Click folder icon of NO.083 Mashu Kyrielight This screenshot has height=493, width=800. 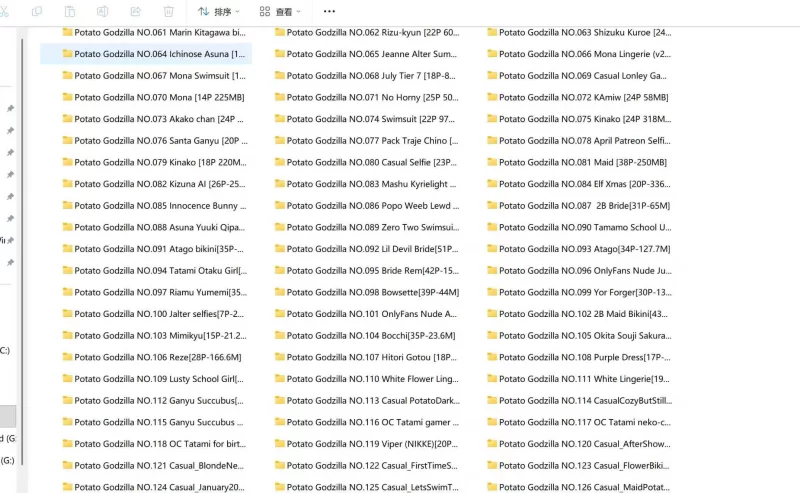280,184
